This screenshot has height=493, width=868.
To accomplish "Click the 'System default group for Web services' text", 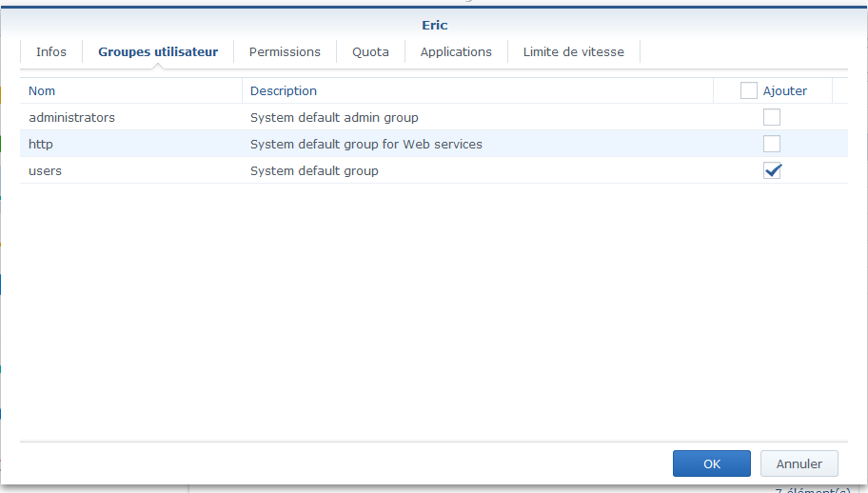I will click(x=365, y=144).
